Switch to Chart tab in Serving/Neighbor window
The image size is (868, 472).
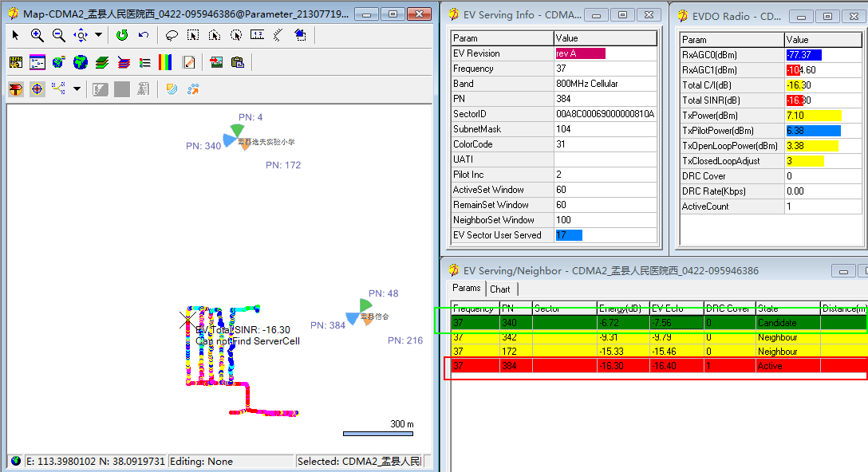point(500,289)
